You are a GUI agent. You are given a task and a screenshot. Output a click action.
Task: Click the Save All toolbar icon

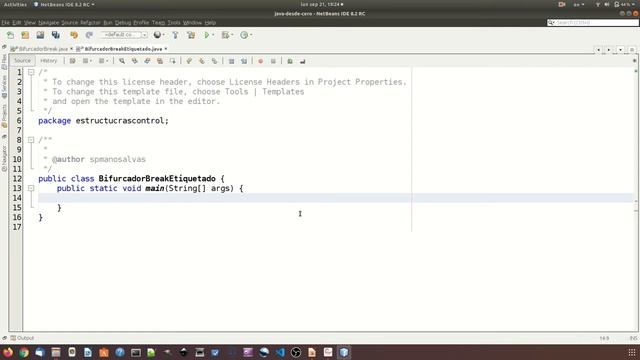[56, 35]
